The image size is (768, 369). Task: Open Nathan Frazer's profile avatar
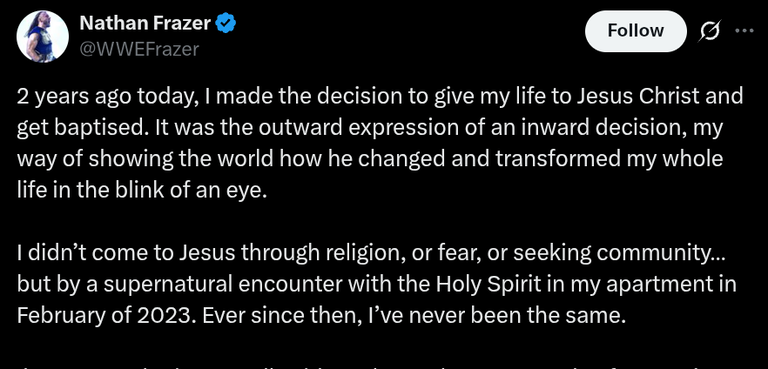(x=42, y=37)
